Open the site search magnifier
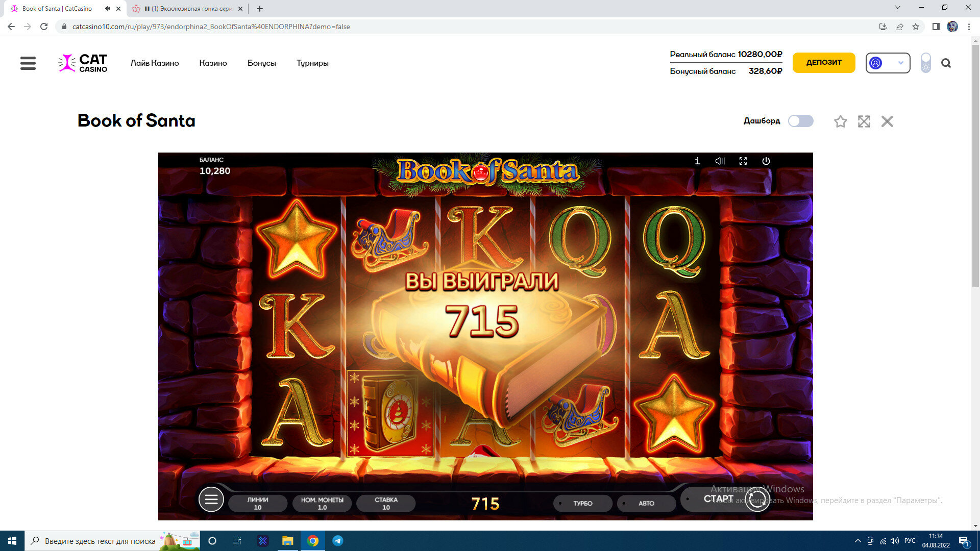 click(946, 63)
